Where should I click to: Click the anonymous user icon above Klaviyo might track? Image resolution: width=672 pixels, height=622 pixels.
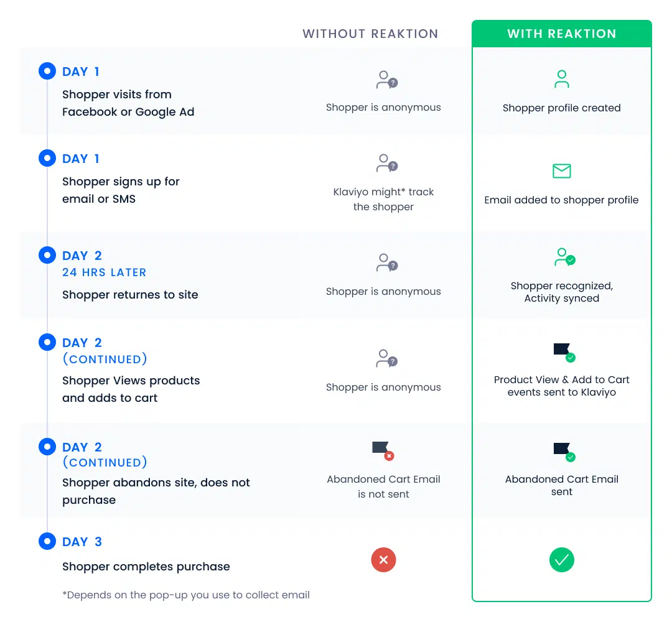tap(387, 163)
